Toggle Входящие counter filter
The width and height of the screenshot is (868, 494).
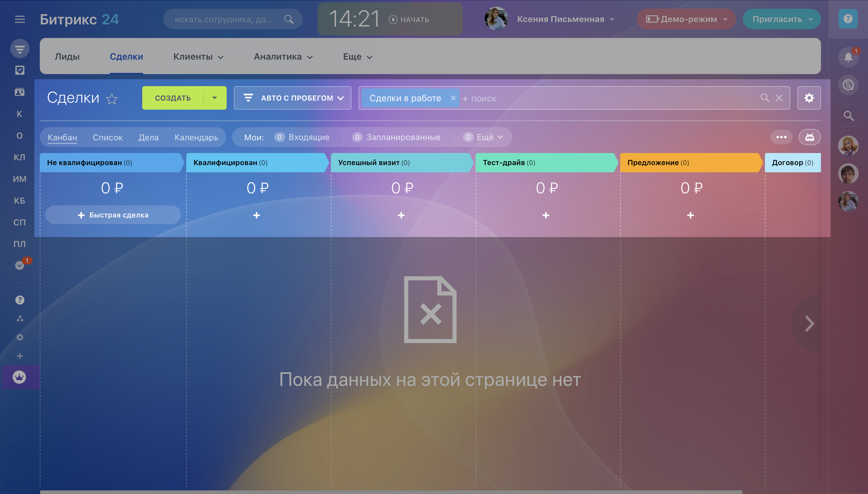tap(302, 137)
